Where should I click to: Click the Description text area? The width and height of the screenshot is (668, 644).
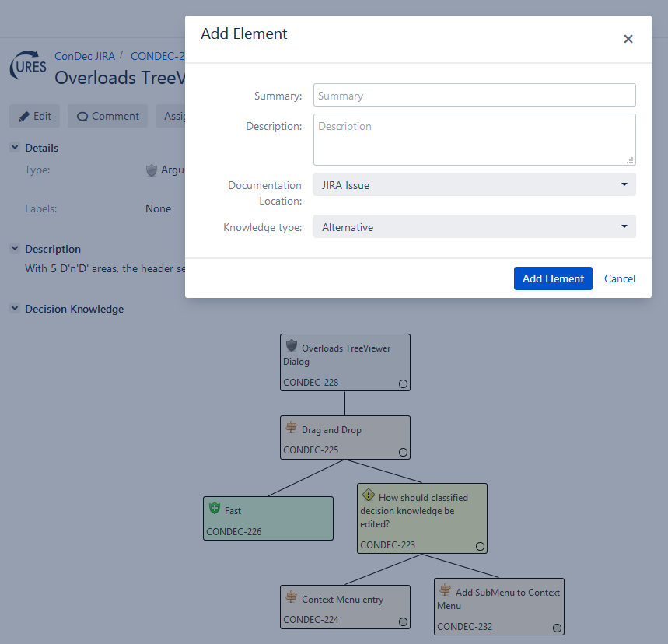(x=474, y=139)
